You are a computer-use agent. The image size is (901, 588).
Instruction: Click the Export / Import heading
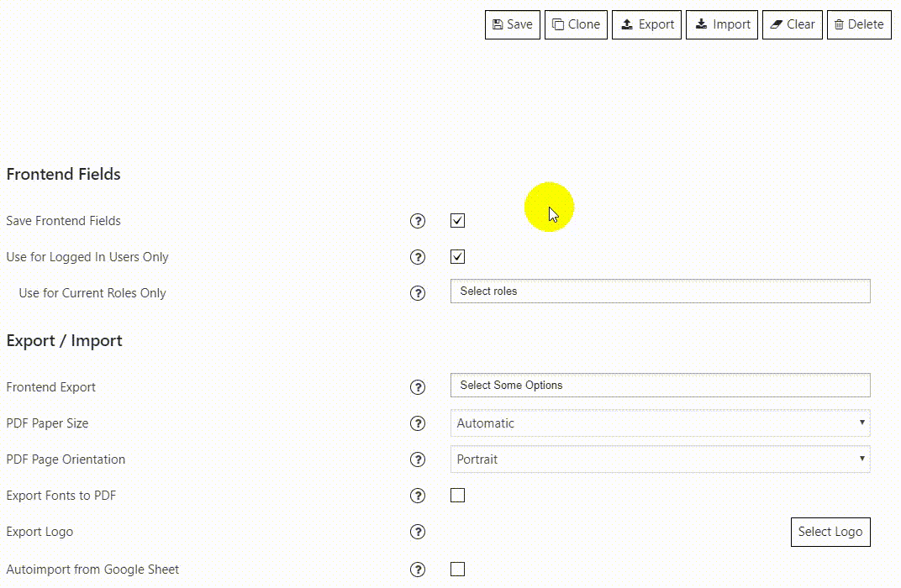pos(65,341)
